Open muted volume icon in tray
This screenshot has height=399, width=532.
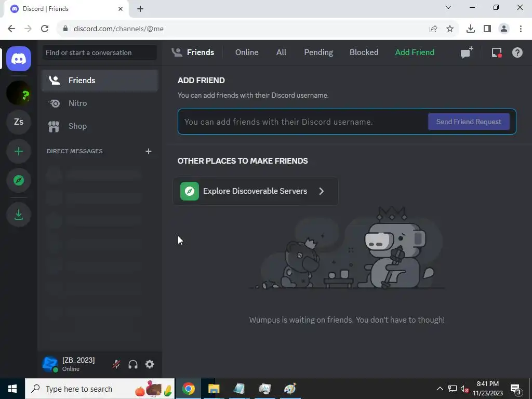click(464, 389)
